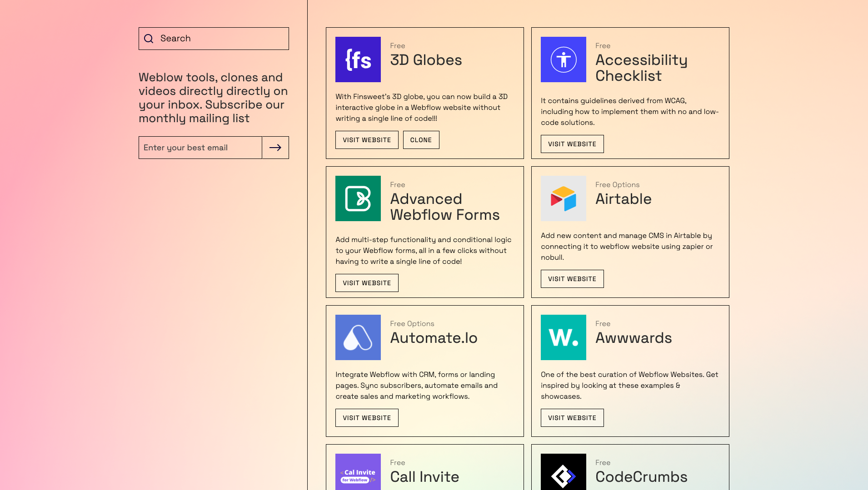Click the CodeCrumbs logo
The image size is (868, 490).
click(x=564, y=472)
